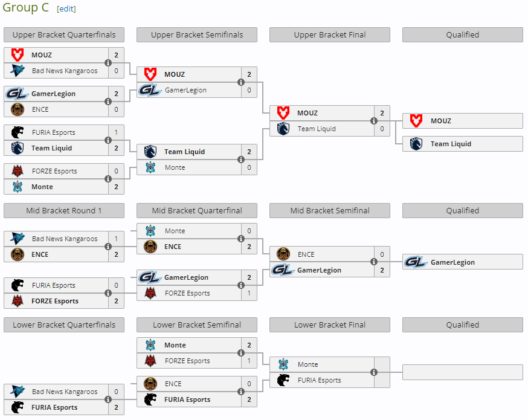Screen dimensions: 528x420
Task: Open match info for MOUZ vs Bad News Kangaroos
Action: pos(108,63)
